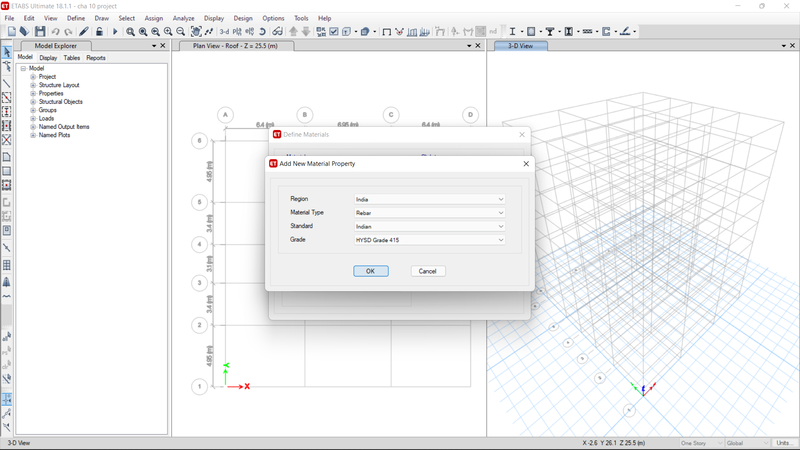Select Named Plots tree entry
The height and width of the screenshot is (450, 800).
pos(54,135)
